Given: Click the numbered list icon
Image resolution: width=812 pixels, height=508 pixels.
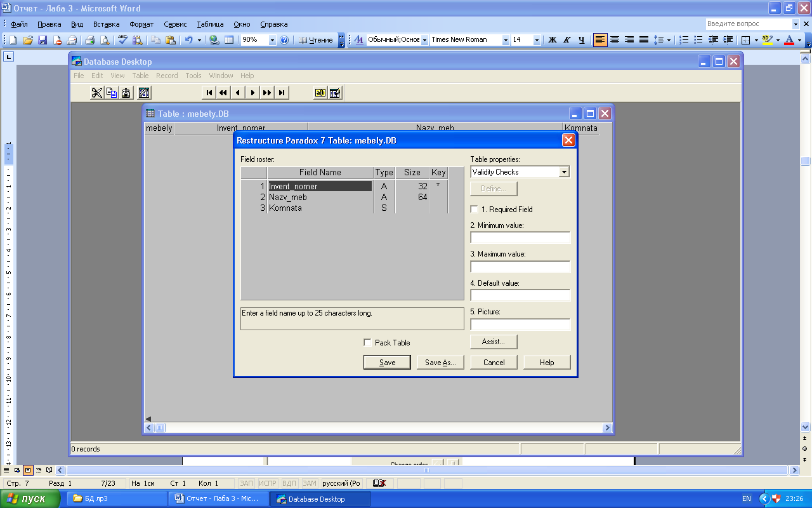Looking at the screenshot, I should [684, 40].
